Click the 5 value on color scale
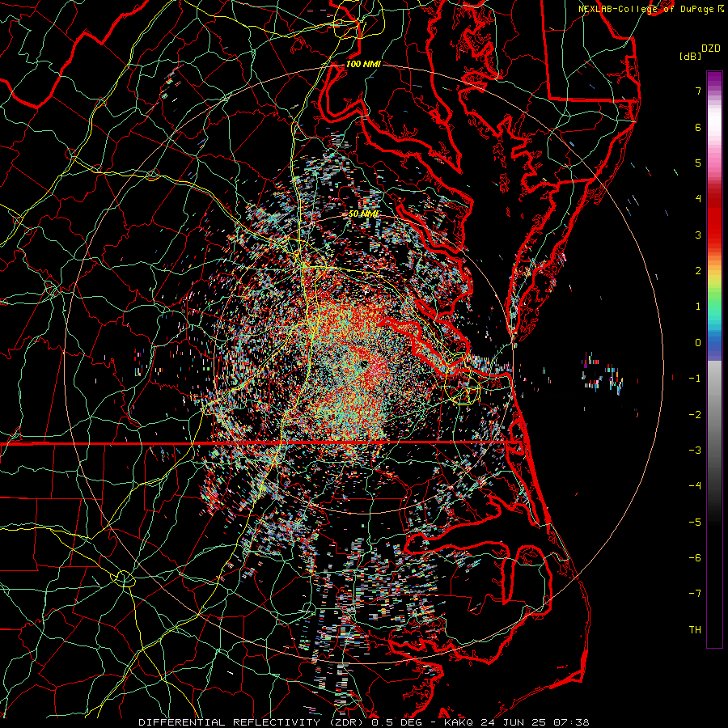 (698, 163)
